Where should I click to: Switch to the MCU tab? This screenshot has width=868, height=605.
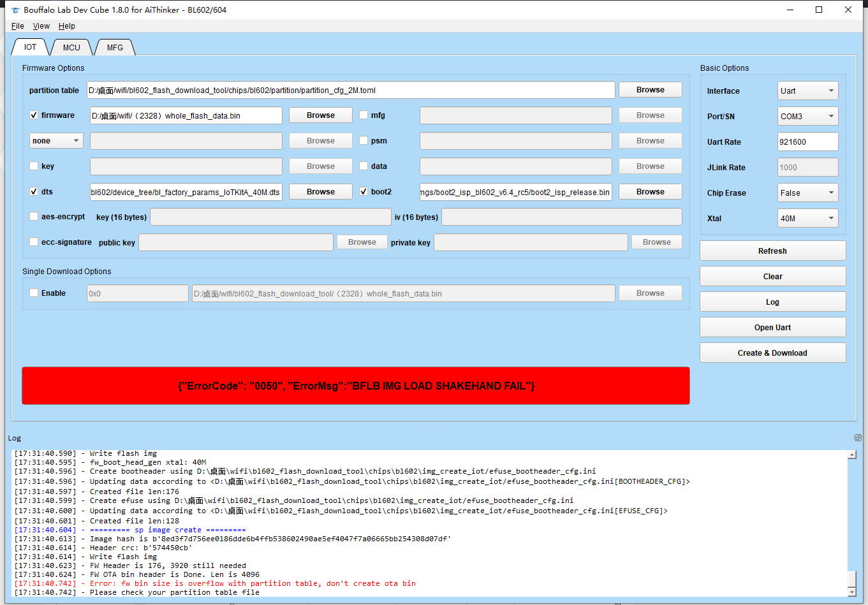click(x=71, y=47)
